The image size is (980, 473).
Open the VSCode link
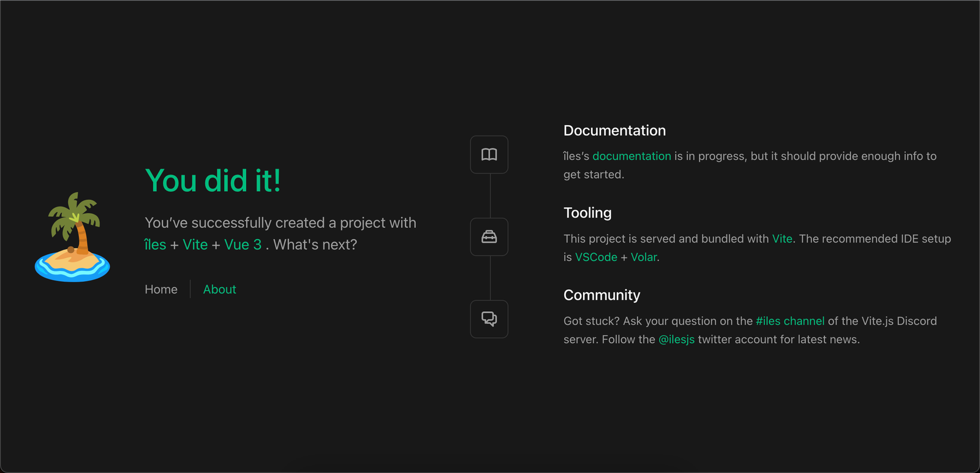[596, 257]
